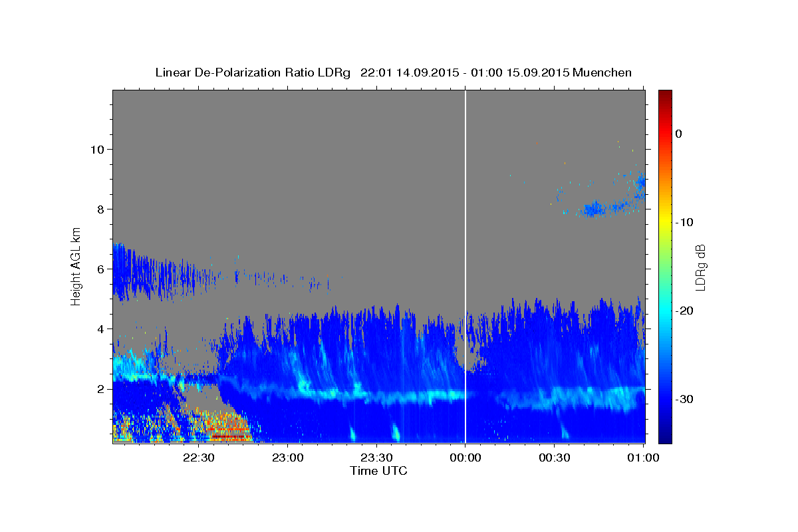798x532 pixels.
Task: Click the 'Muenchen' location in the title
Action: [602, 72]
